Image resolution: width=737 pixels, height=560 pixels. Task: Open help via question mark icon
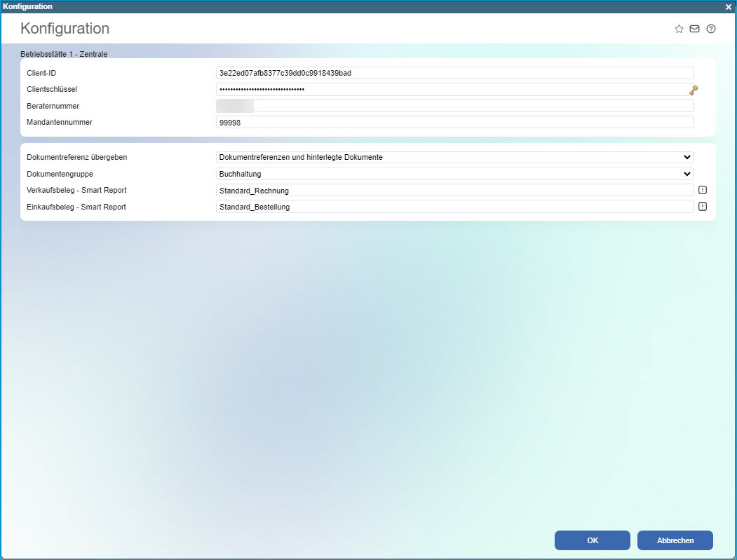pos(711,29)
